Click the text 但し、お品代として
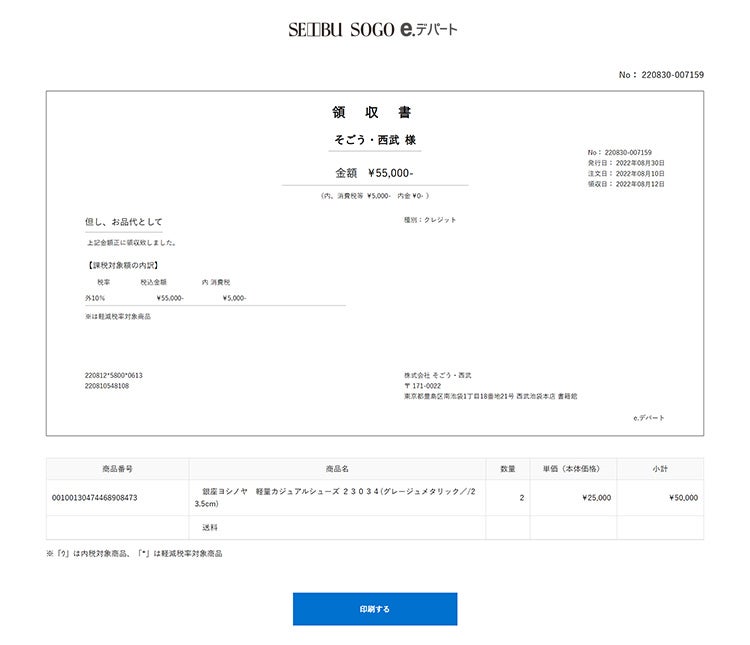This screenshot has width=750, height=645. [123, 222]
